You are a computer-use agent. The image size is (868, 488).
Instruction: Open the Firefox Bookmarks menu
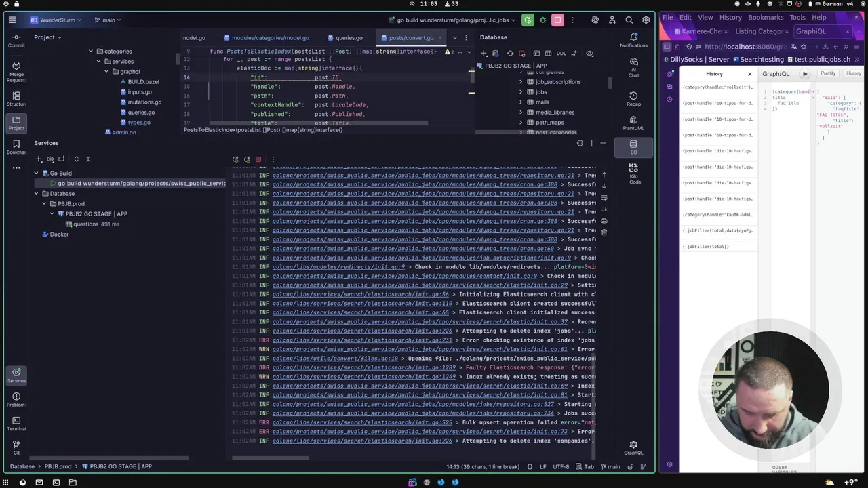(766, 18)
